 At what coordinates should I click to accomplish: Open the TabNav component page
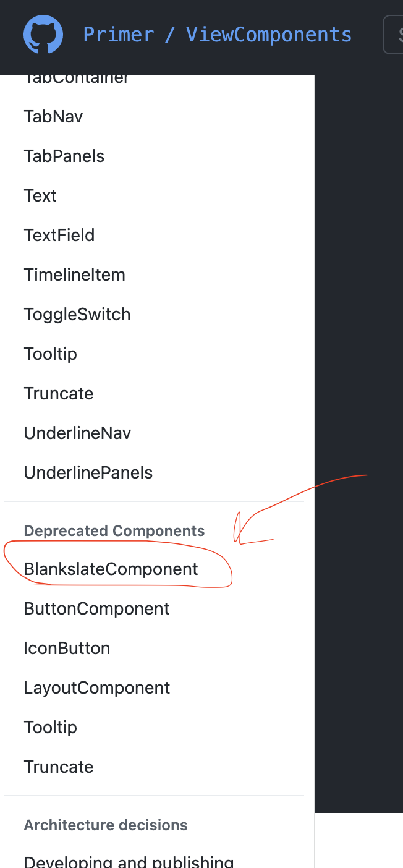pyautogui.click(x=53, y=116)
